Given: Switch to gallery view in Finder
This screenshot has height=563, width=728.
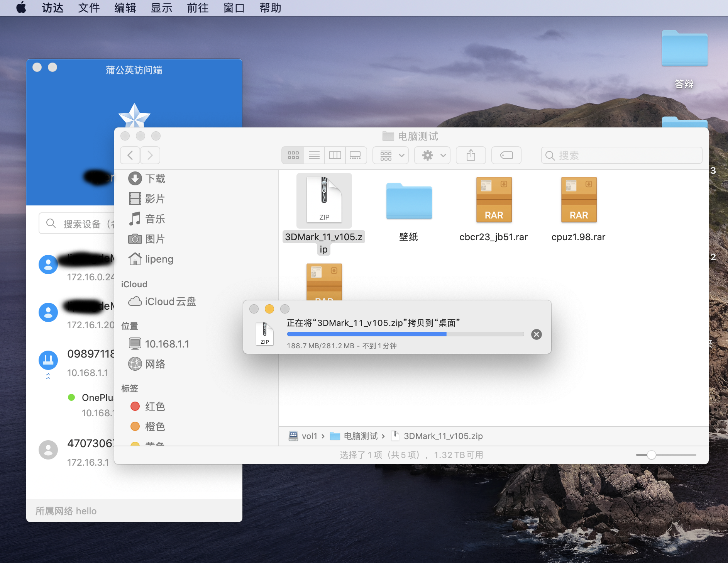Looking at the screenshot, I should 356,155.
